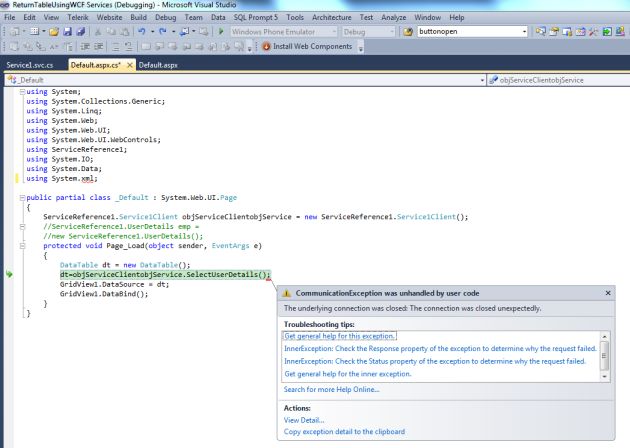Click the Undo toolbar icon
The width and height of the screenshot is (630, 448).
click(x=144, y=32)
